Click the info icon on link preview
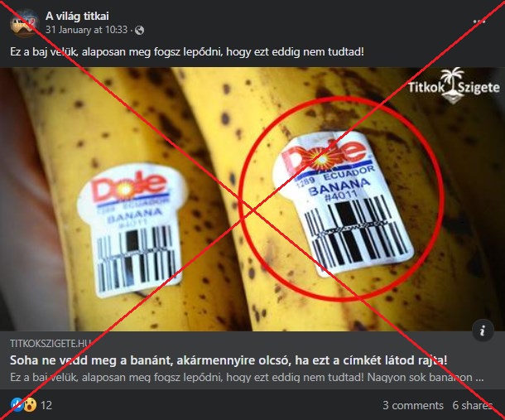 (483, 331)
